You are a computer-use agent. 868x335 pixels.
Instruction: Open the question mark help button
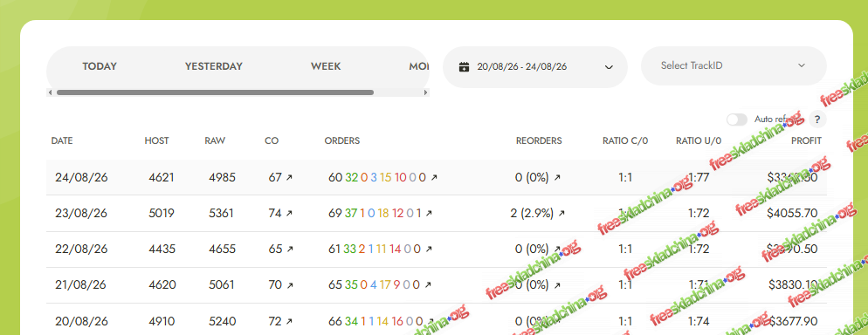[x=817, y=120]
